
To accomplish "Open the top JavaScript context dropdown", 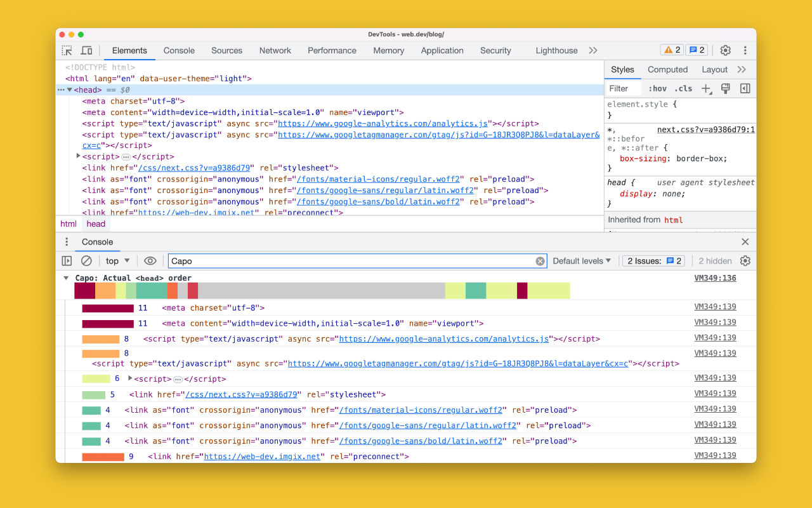I will pos(118,261).
